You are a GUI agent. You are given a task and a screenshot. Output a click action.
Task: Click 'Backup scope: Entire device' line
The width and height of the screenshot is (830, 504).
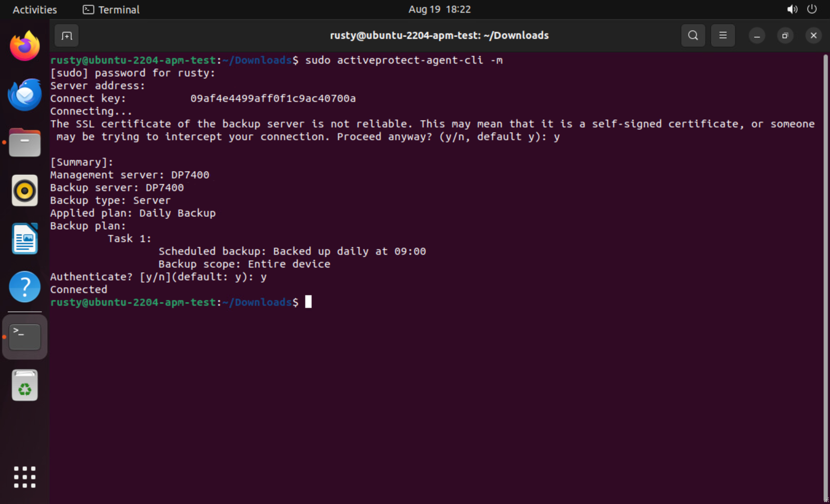click(x=244, y=264)
